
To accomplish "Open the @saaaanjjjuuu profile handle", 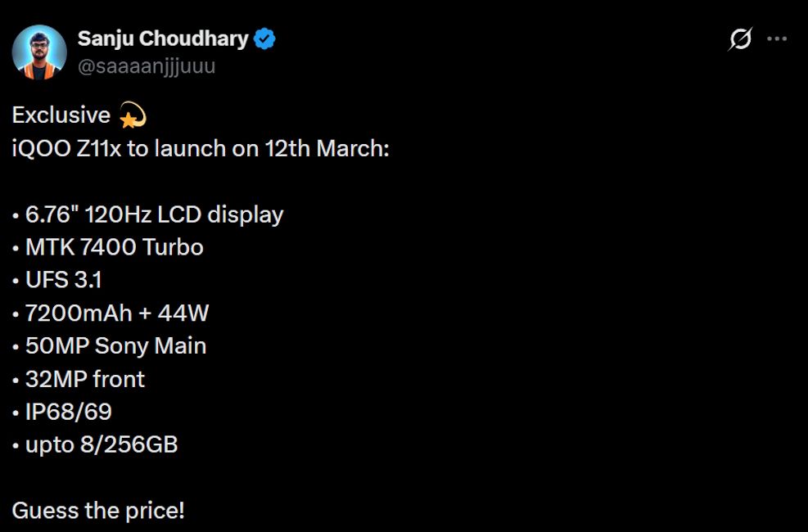I will [145, 65].
